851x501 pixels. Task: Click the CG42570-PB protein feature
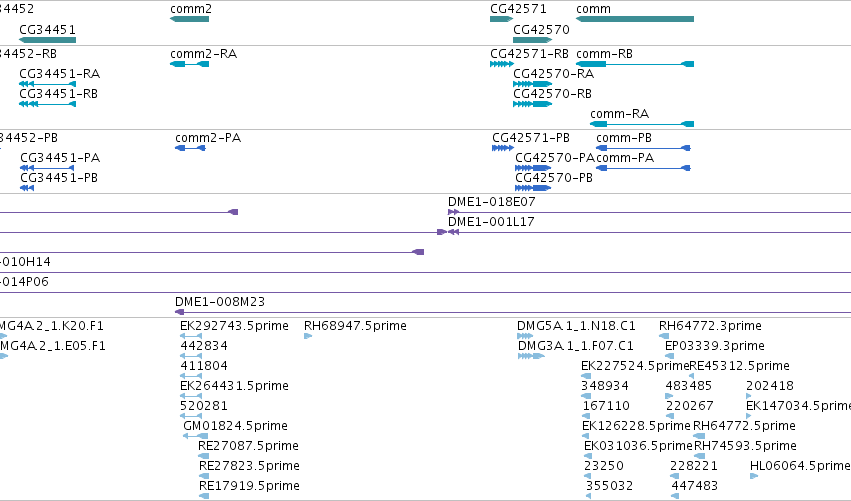pyautogui.click(x=533, y=188)
